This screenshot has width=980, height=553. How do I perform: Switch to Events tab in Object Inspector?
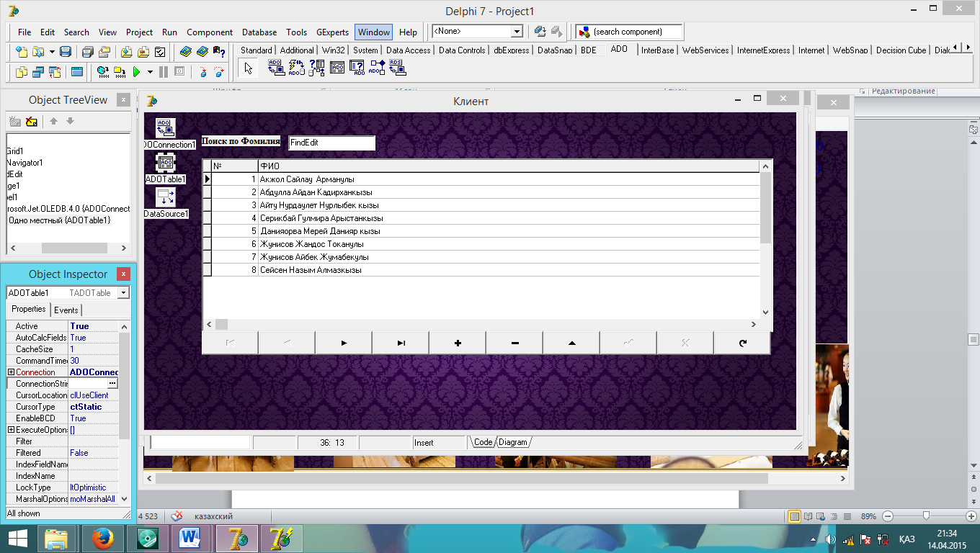point(66,310)
